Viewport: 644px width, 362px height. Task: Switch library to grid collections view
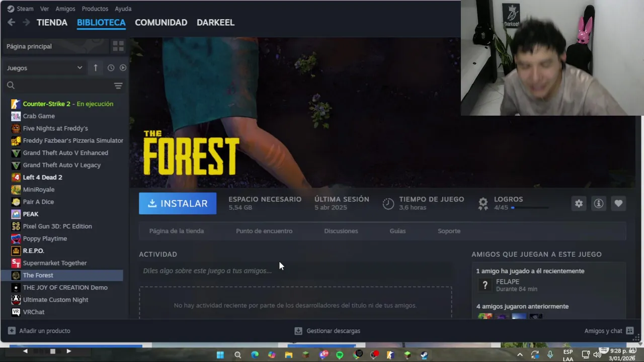pyautogui.click(x=118, y=46)
